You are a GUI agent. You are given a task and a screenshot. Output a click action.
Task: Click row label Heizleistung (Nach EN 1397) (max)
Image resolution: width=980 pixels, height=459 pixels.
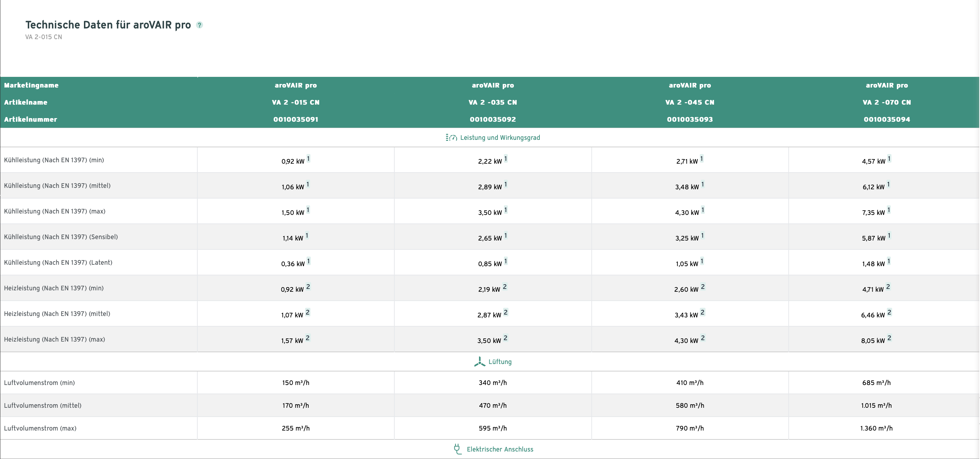pos(54,339)
